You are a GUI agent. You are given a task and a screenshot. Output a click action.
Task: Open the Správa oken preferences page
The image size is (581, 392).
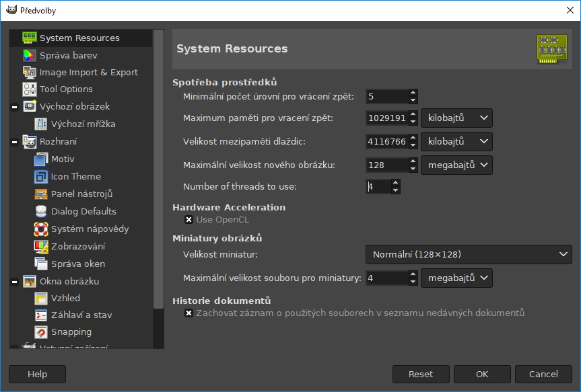coord(77,264)
